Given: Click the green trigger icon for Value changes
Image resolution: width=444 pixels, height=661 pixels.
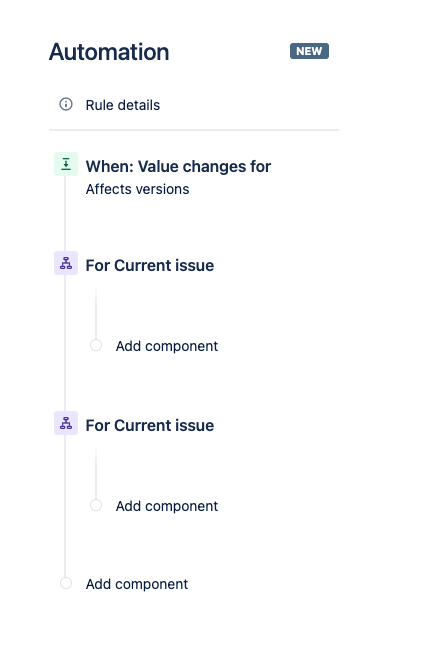Looking at the screenshot, I should (66, 164).
